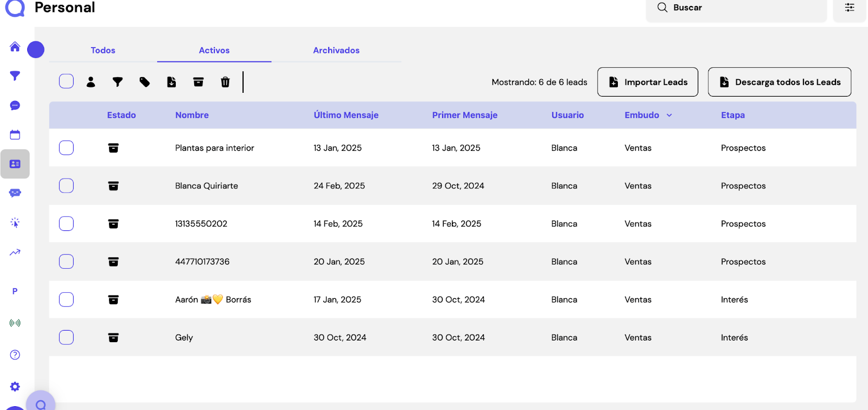
Task: Open the help question mark icon
Action: coord(15,355)
